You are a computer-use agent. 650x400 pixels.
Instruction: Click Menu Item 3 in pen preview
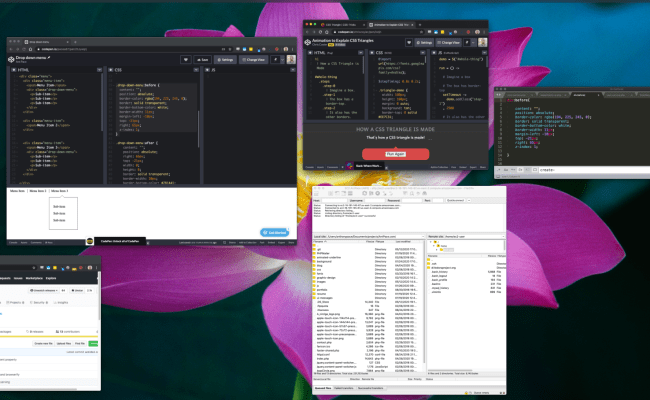pos(60,191)
